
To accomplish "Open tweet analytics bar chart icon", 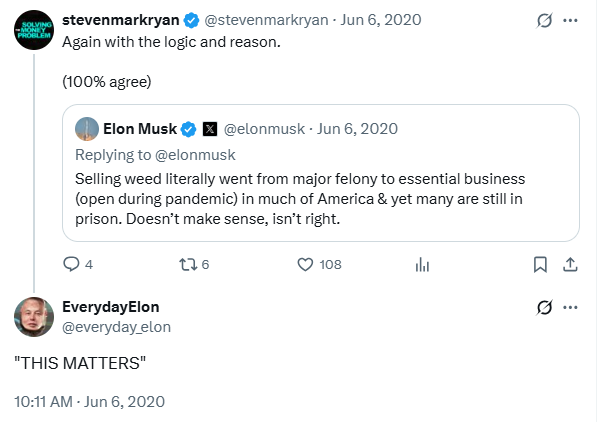I will pyautogui.click(x=421, y=265).
